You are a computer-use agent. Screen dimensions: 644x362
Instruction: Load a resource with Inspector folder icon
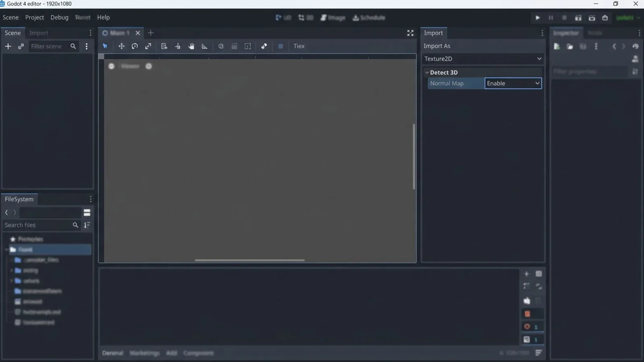(x=570, y=47)
